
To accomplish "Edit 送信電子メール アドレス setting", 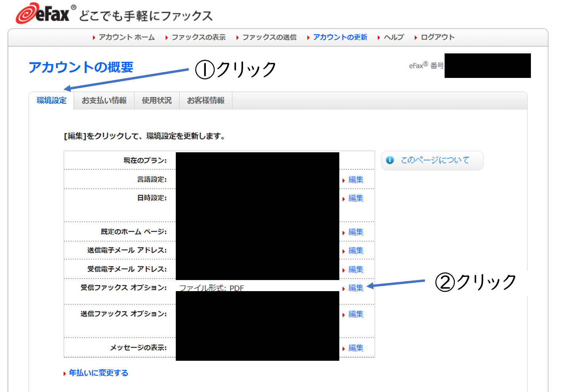I will (x=356, y=251).
